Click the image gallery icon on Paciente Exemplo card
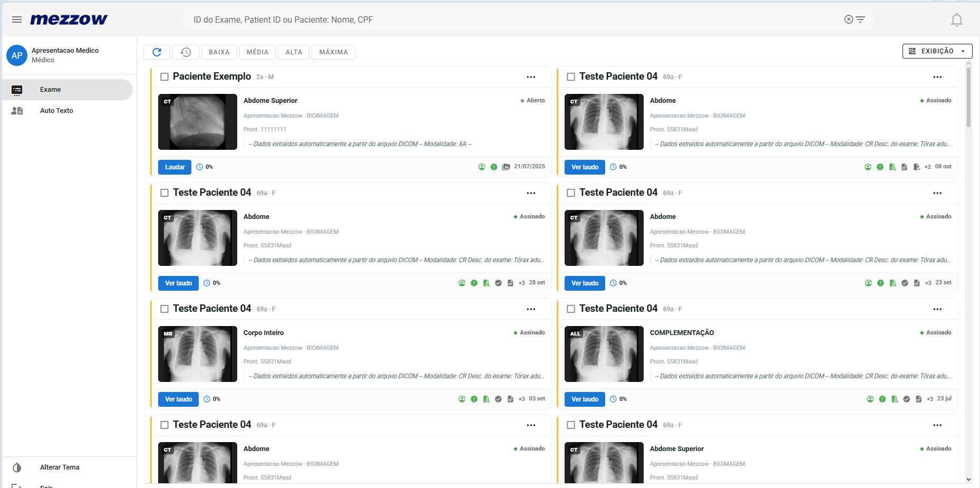980x488 pixels. pos(506,167)
